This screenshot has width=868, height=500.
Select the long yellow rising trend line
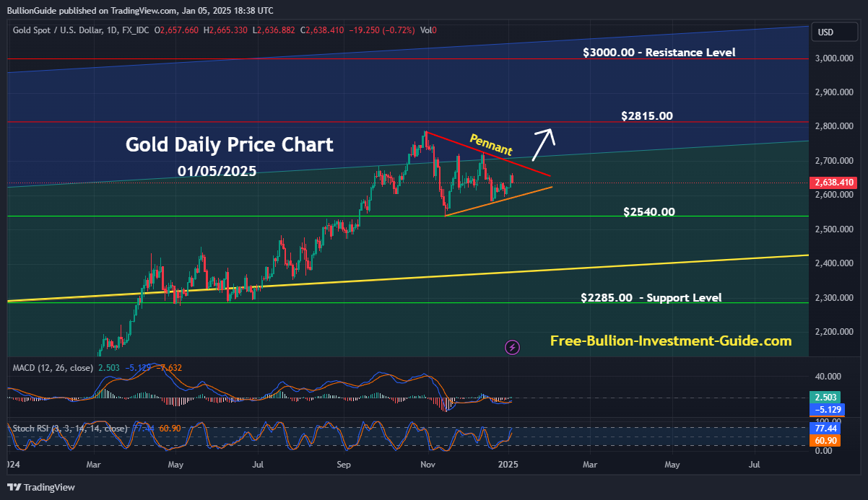pos(407,278)
